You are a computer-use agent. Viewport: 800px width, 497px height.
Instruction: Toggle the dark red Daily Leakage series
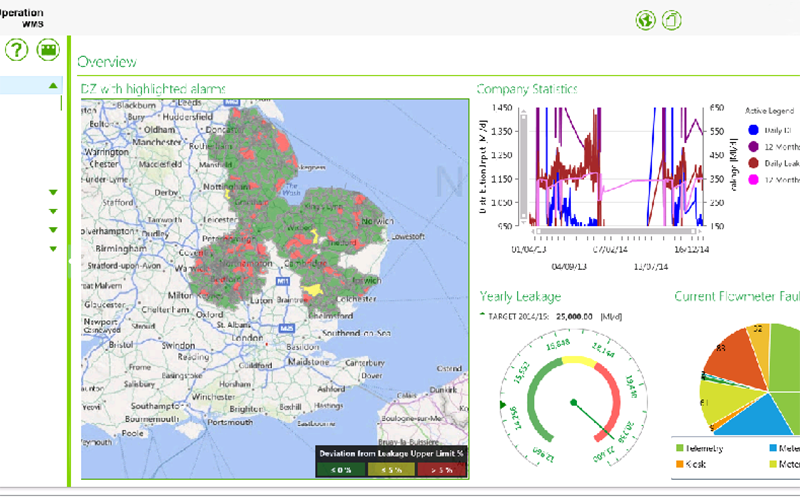pos(752,162)
